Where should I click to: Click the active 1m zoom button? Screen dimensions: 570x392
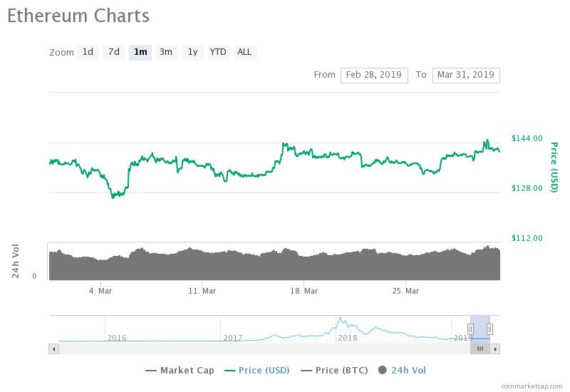pyautogui.click(x=140, y=52)
